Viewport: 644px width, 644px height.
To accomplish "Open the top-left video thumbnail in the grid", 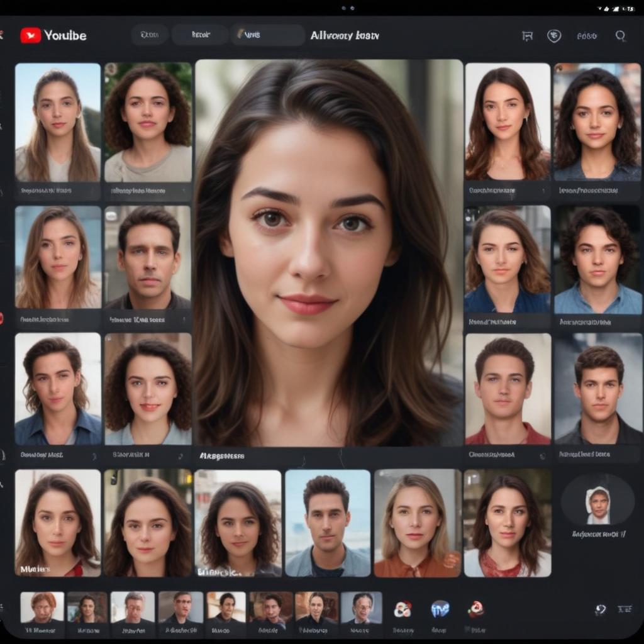I will (x=58, y=122).
